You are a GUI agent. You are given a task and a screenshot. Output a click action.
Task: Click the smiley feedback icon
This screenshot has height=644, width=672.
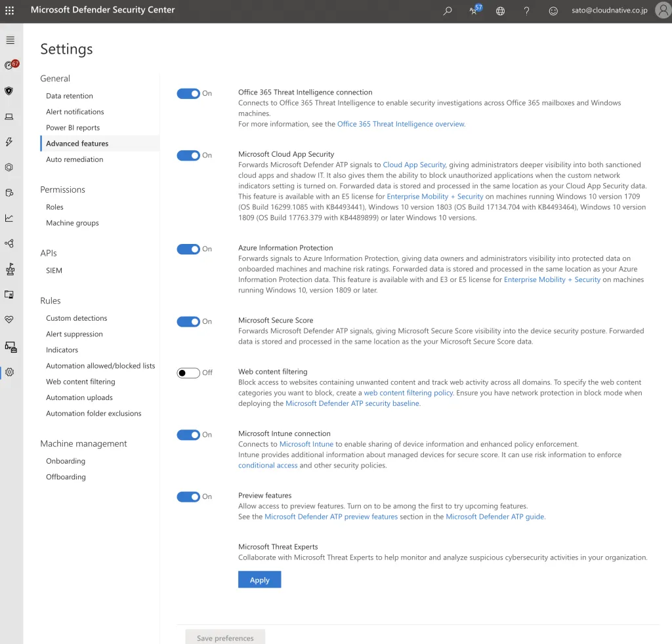[553, 10]
